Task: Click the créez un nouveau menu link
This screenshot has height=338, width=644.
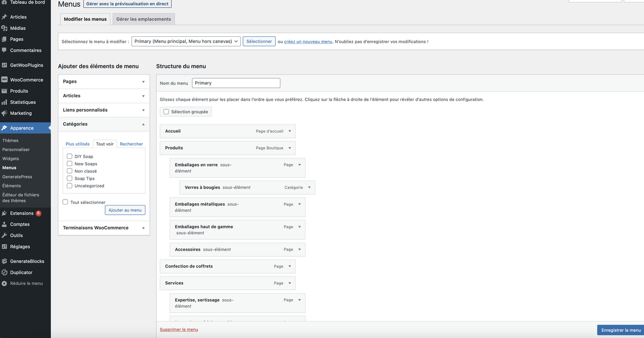Action: (x=308, y=42)
